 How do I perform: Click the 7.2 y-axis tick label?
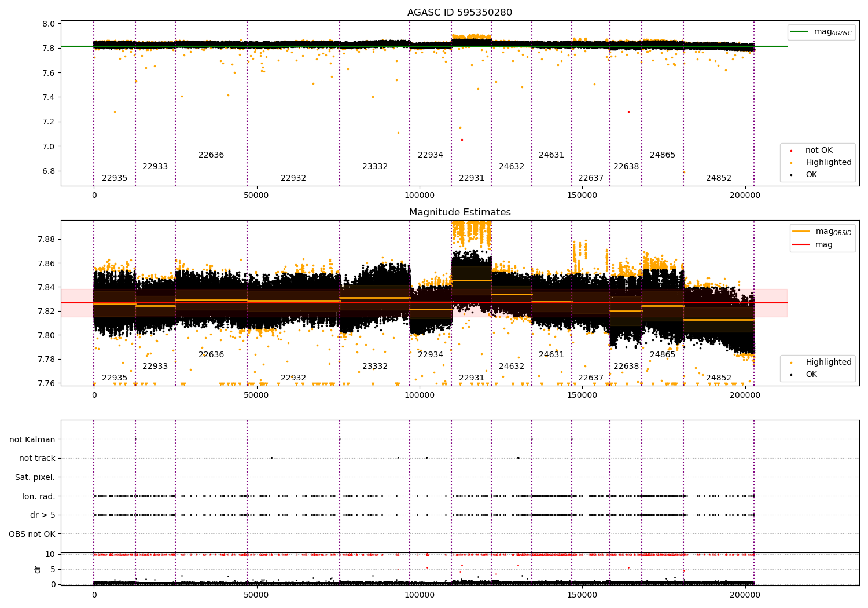49,122
